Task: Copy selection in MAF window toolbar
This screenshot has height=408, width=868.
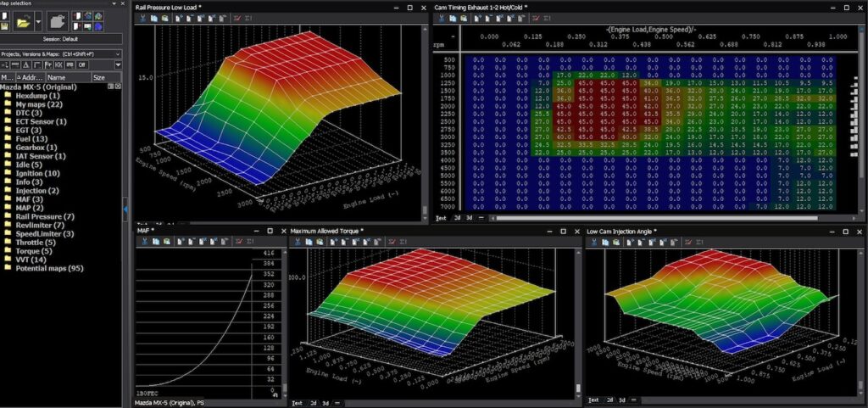Action: click(156, 242)
